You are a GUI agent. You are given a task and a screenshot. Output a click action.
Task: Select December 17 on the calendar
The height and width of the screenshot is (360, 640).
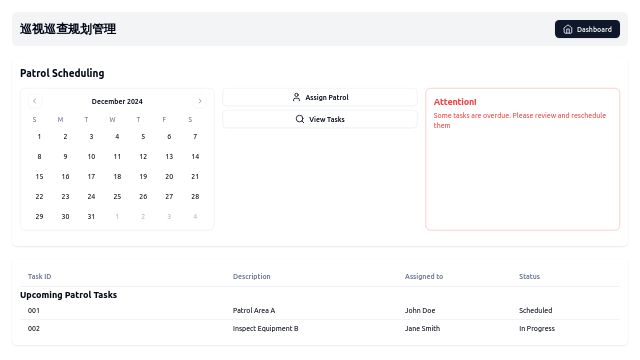(x=91, y=176)
